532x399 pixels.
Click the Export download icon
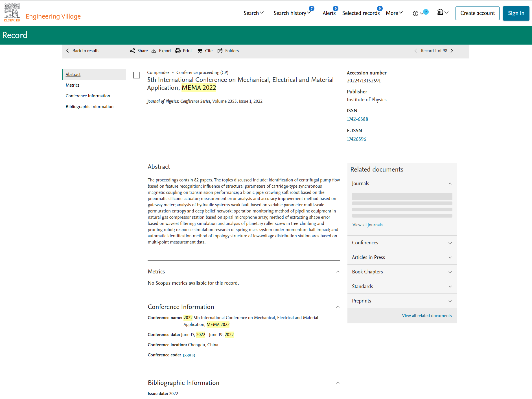154,51
